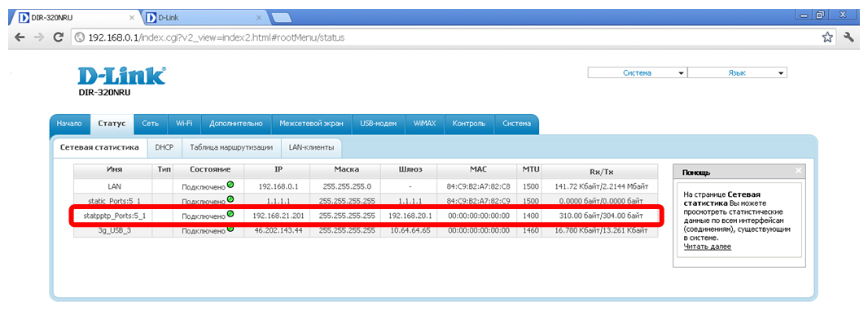Switch to the Wi-Fi tab
The image size is (868, 310).
(184, 124)
